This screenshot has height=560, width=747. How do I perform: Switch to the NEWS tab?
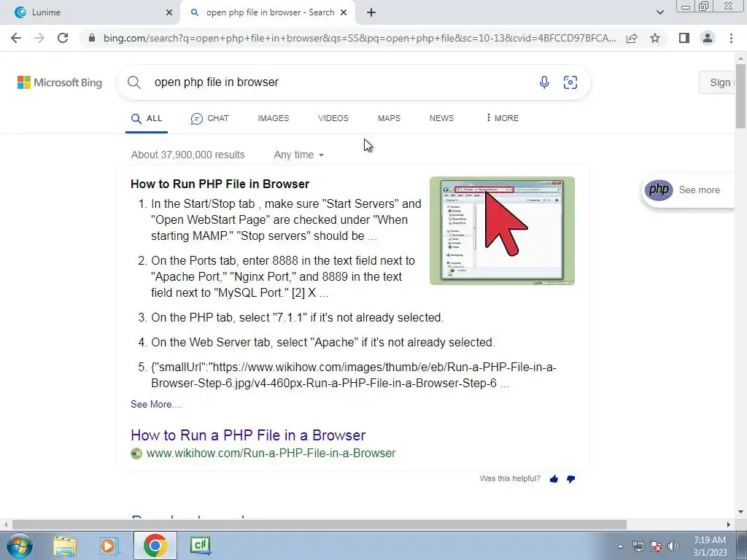441,118
